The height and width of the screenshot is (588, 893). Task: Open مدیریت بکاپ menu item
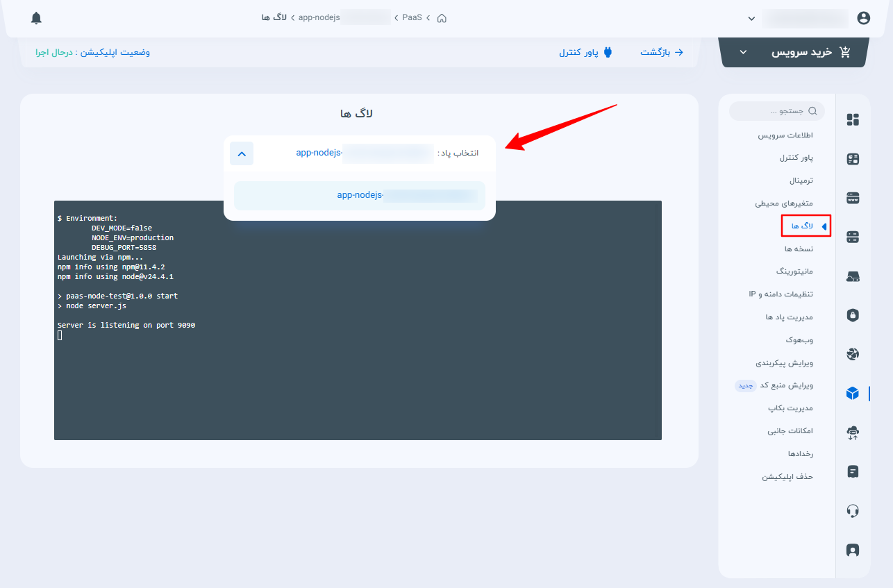point(790,408)
